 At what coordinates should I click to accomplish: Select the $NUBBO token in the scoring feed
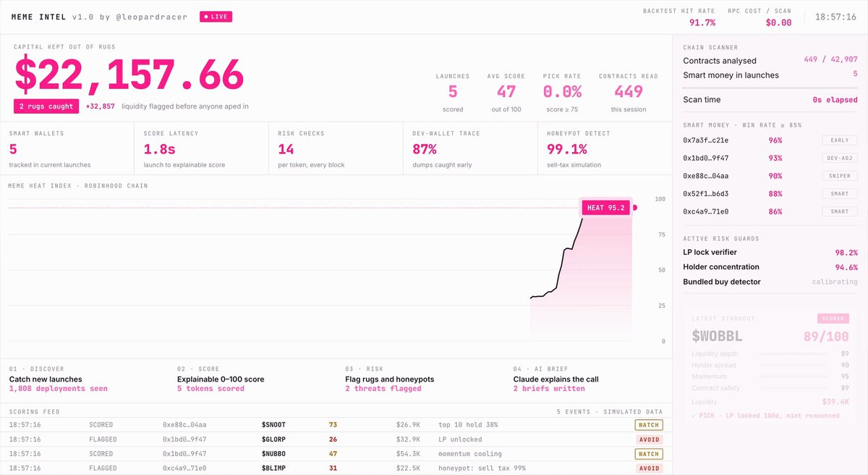(275, 454)
